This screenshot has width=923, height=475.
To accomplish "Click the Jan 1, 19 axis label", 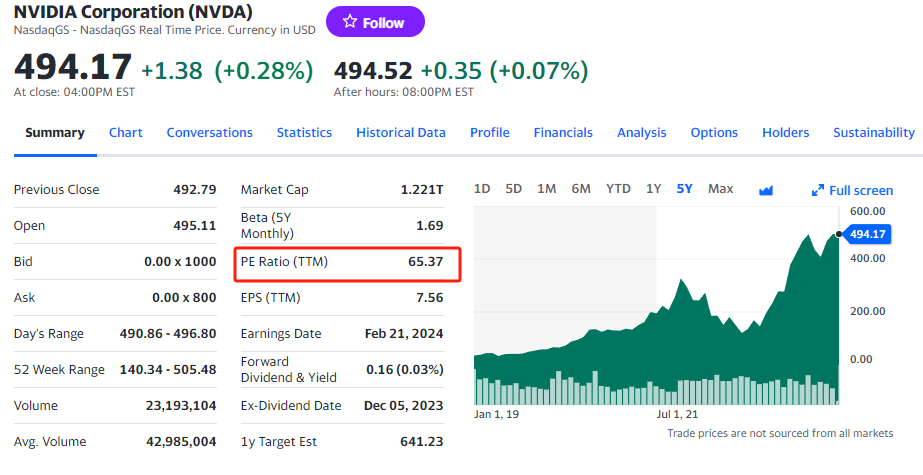I will (x=496, y=414).
